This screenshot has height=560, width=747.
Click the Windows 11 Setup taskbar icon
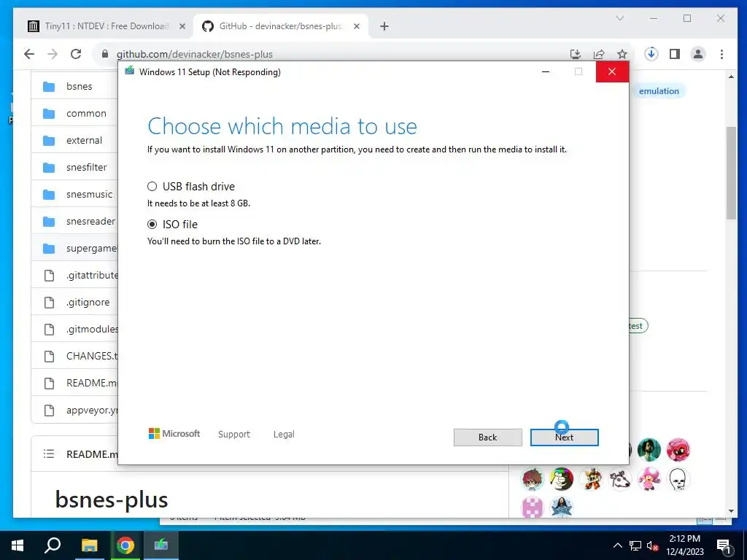tap(161, 545)
